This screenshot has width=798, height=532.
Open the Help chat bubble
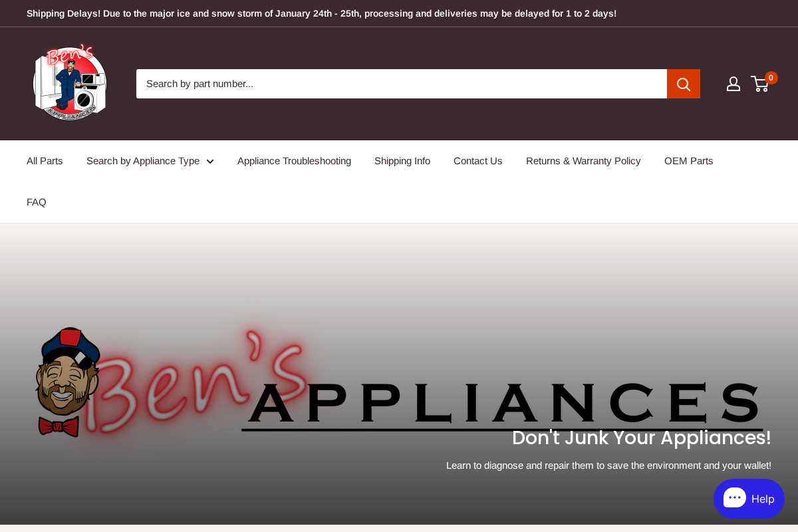click(749, 498)
